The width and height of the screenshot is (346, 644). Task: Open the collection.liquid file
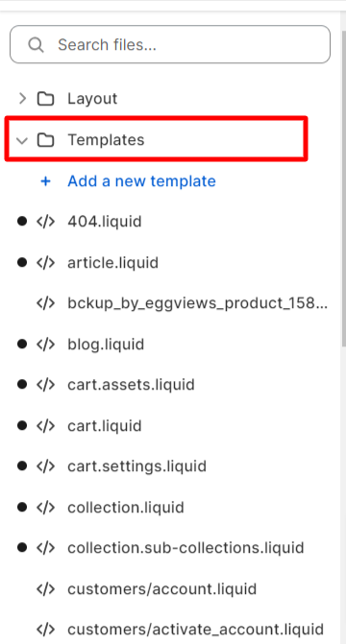tap(126, 508)
